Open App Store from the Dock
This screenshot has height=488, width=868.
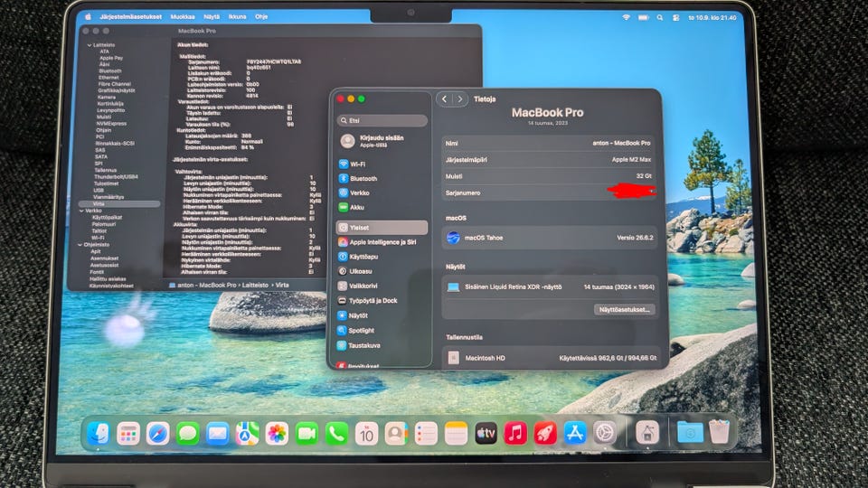coord(575,434)
